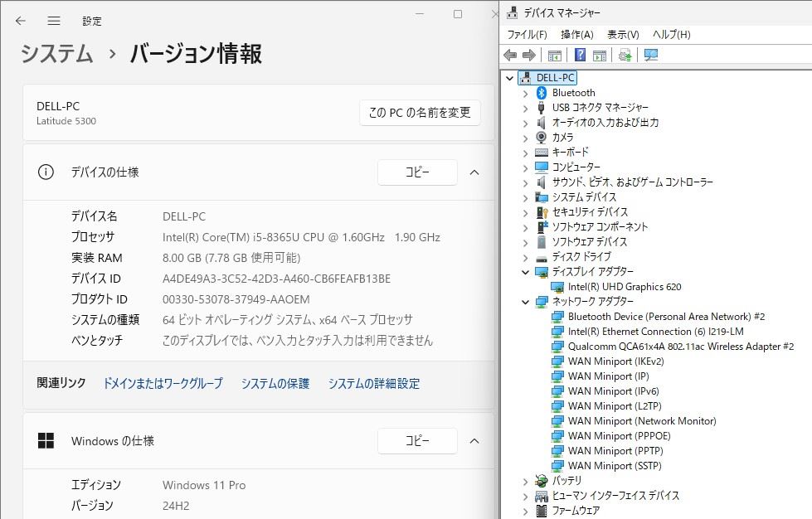Select Bluetooth Device (Personal Area Network) #2
Screen dimensions: 812x519
point(667,316)
